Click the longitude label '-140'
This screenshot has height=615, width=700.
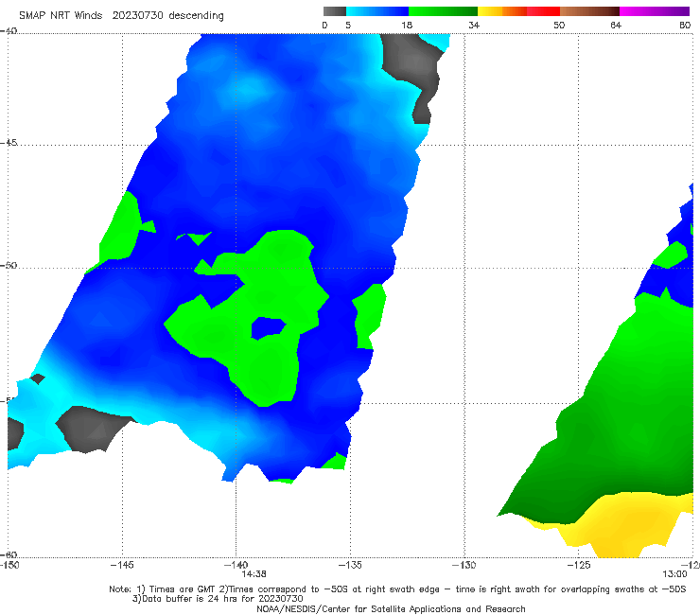coord(236,565)
